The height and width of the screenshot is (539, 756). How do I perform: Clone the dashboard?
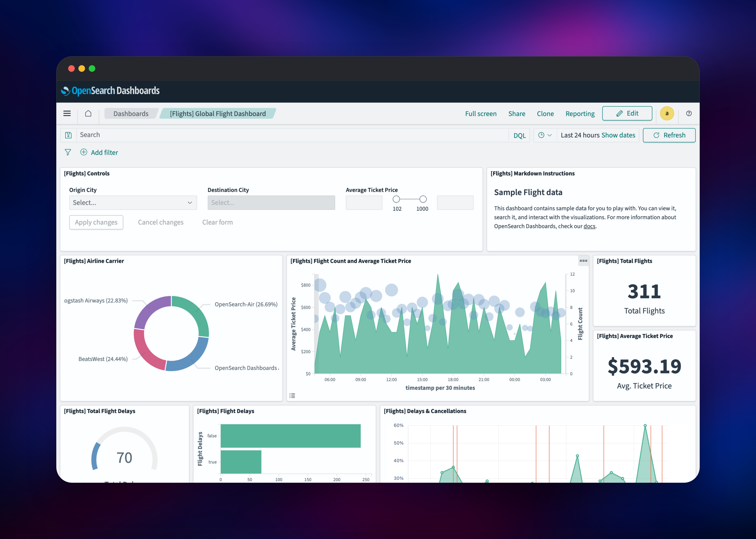tap(545, 114)
